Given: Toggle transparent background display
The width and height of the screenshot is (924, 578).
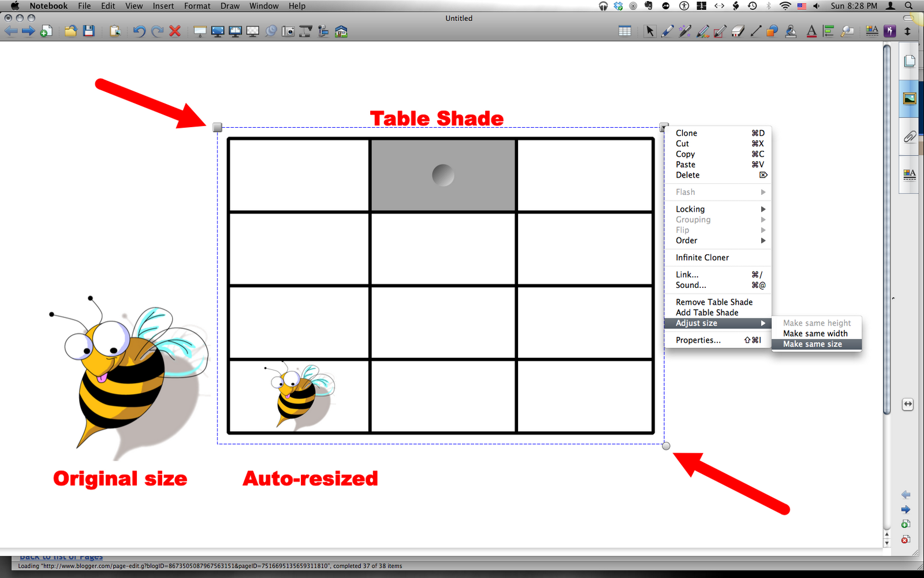Looking at the screenshot, I should [253, 32].
